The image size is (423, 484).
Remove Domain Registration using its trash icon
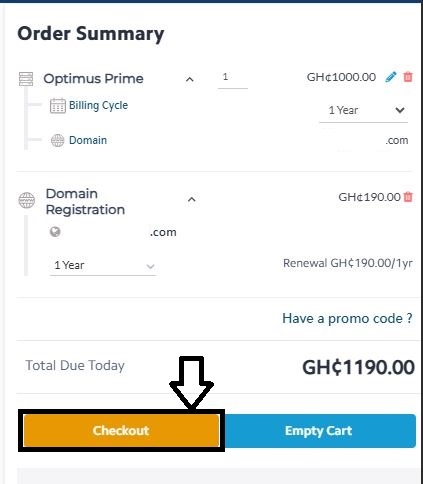[408, 197]
